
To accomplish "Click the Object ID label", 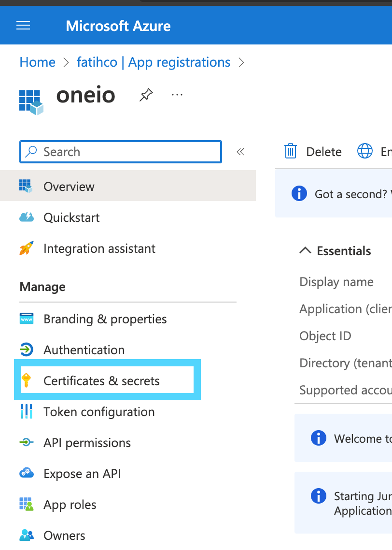I will click(x=325, y=336).
